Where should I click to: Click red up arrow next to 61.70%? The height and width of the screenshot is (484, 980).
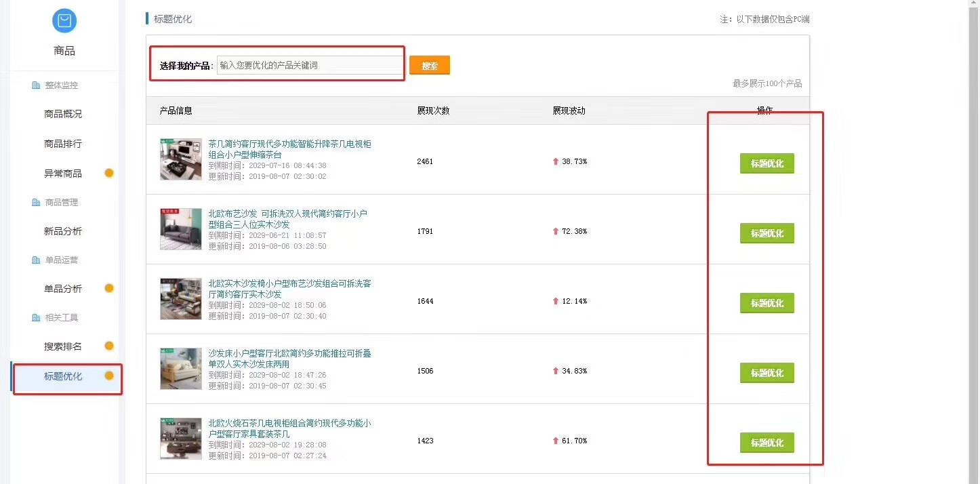(x=556, y=441)
